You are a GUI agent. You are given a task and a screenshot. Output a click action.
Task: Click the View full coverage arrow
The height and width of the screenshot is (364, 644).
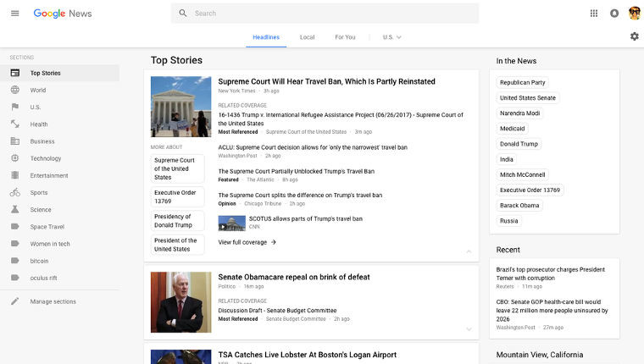pyautogui.click(x=274, y=242)
